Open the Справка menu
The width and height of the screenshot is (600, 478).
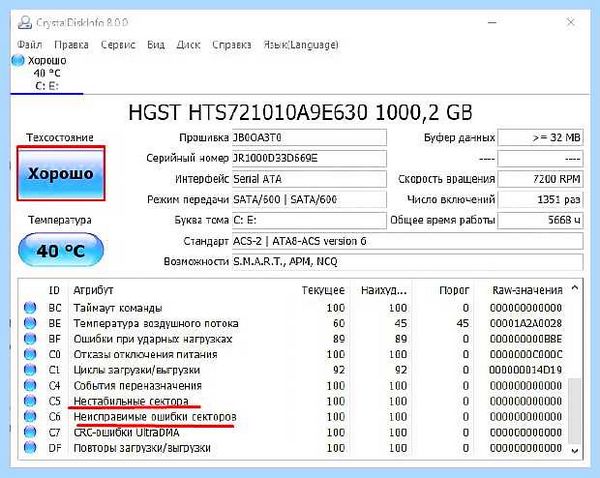[x=232, y=45]
